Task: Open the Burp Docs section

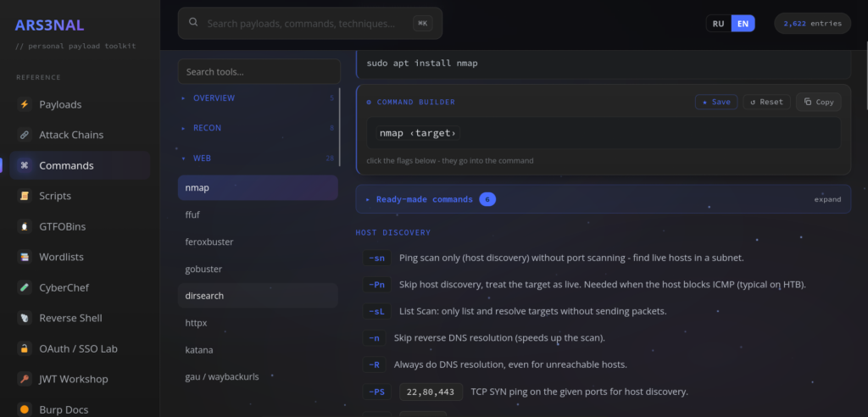Action: click(x=80, y=408)
